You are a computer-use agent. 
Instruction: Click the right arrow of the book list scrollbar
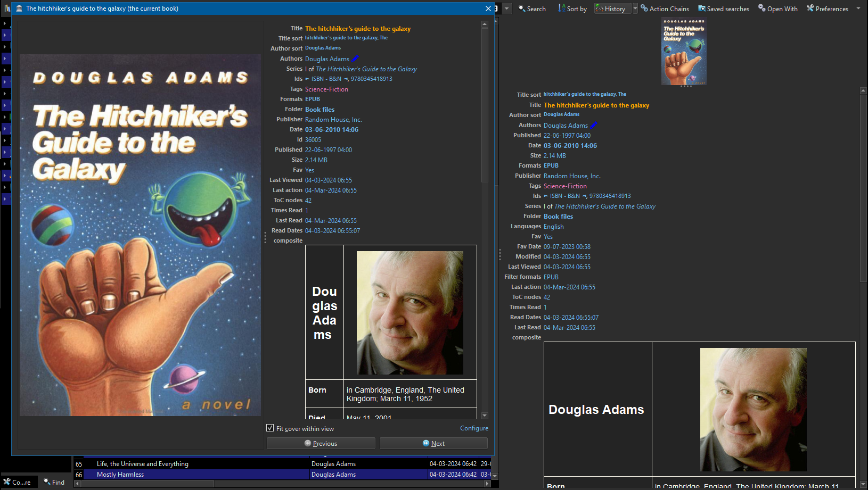click(487, 484)
